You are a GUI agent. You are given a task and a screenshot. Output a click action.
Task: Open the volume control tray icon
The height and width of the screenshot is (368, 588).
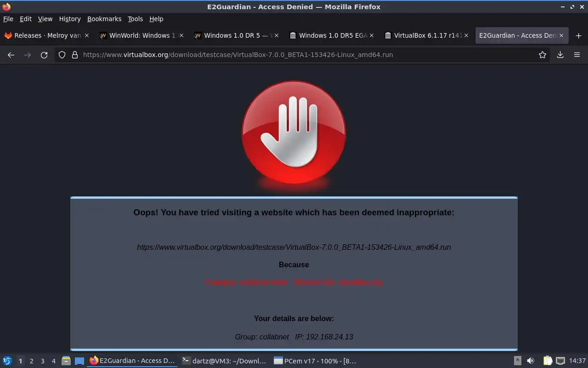click(x=531, y=361)
